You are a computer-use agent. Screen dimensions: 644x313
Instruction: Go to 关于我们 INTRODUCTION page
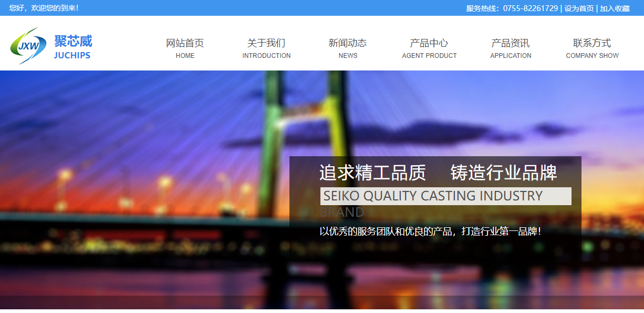point(266,48)
